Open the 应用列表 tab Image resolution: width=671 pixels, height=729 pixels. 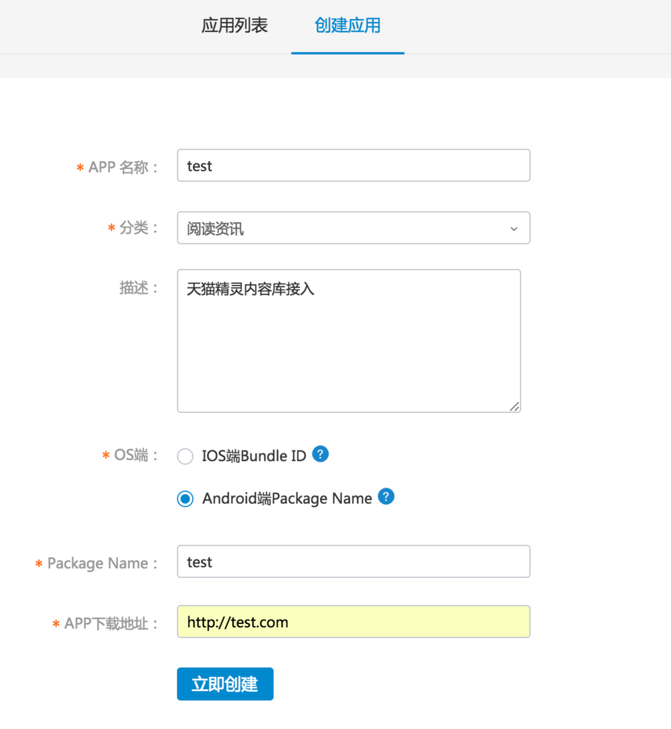[x=234, y=26]
